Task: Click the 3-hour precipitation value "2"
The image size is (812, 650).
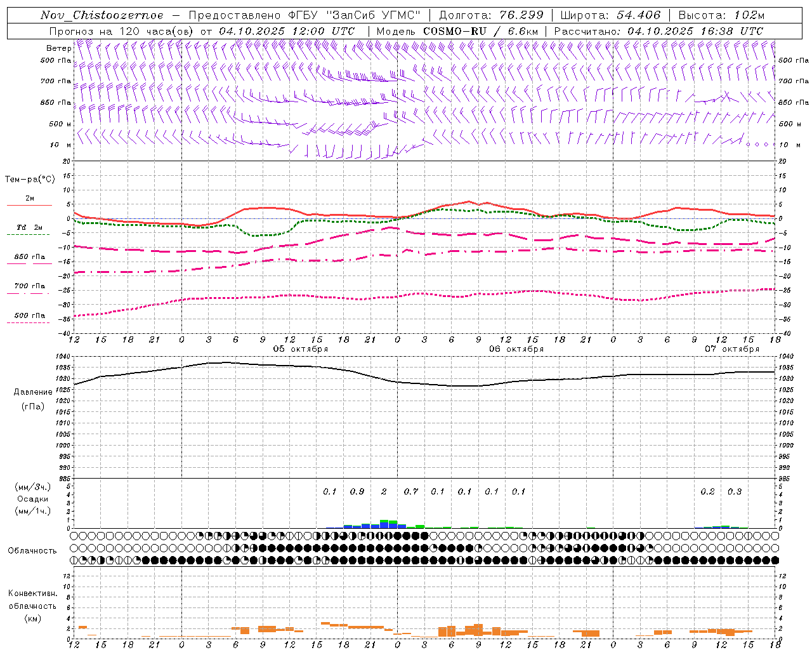Action: 384,491
